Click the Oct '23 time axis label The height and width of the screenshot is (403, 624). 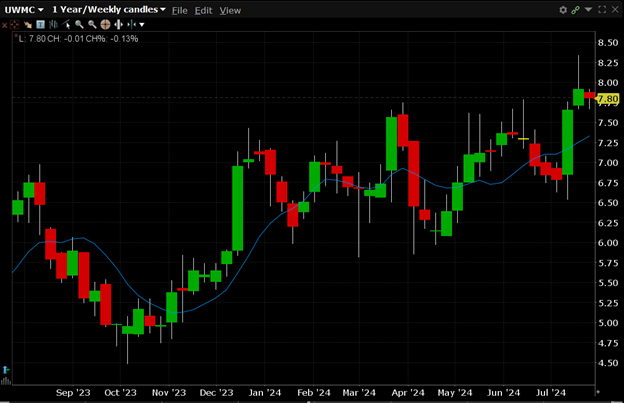120,393
